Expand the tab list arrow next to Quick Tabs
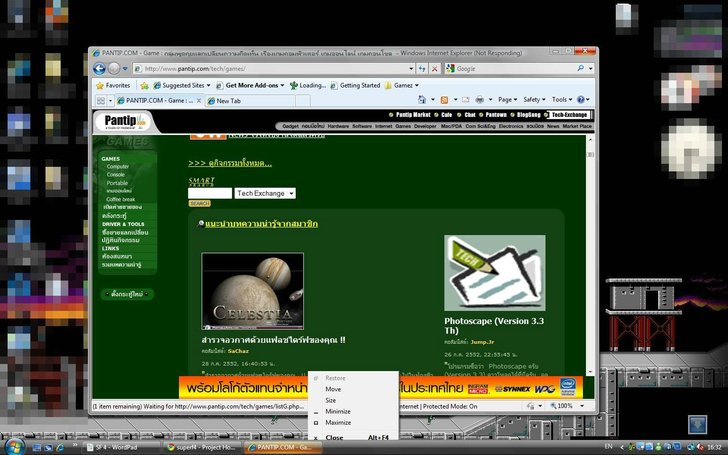This screenshot has width=728, height=455. (x=110, y=100)
